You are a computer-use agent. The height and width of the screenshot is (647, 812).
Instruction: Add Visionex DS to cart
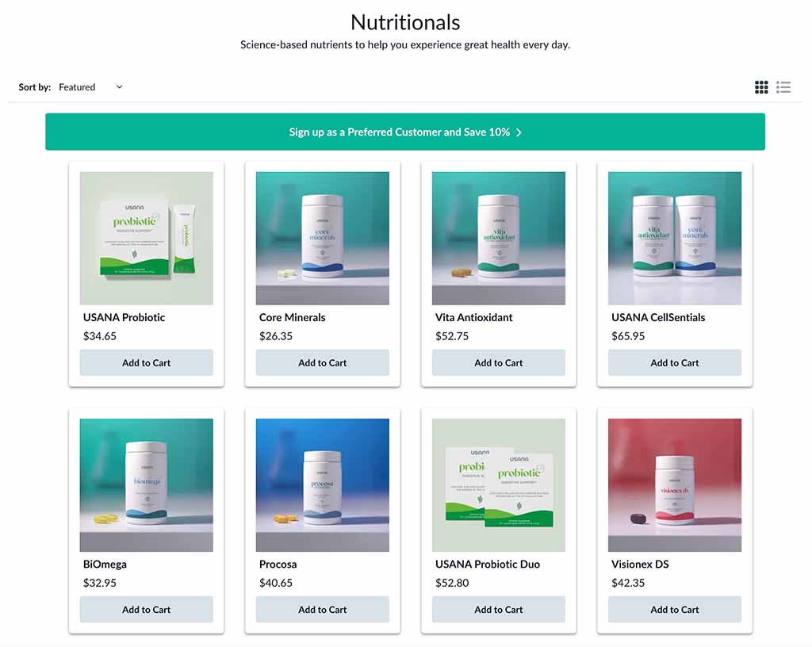coord(674,610)
